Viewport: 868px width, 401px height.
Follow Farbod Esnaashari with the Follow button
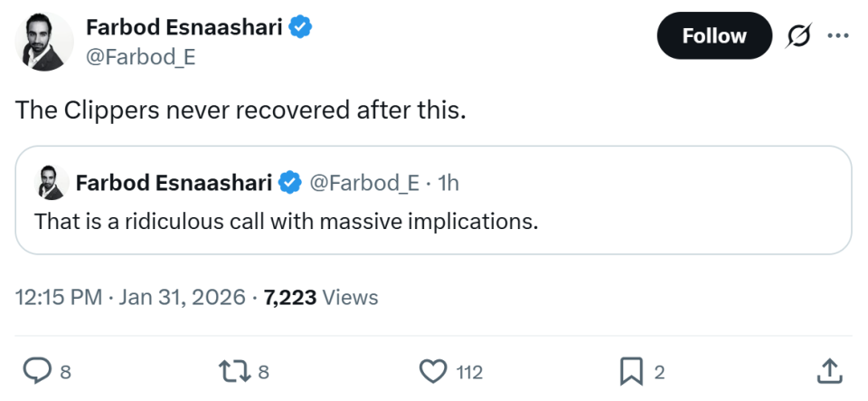tap(713, 36)
